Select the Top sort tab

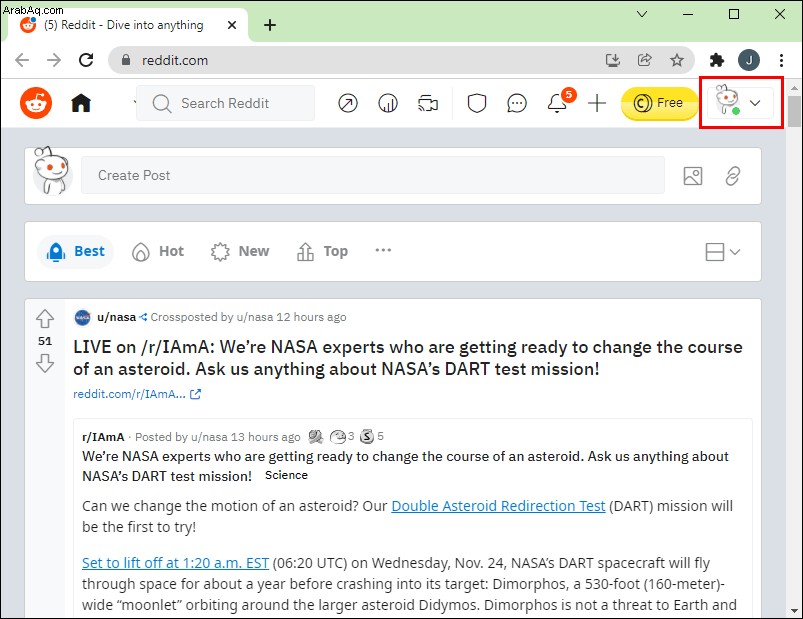[322, 251]
